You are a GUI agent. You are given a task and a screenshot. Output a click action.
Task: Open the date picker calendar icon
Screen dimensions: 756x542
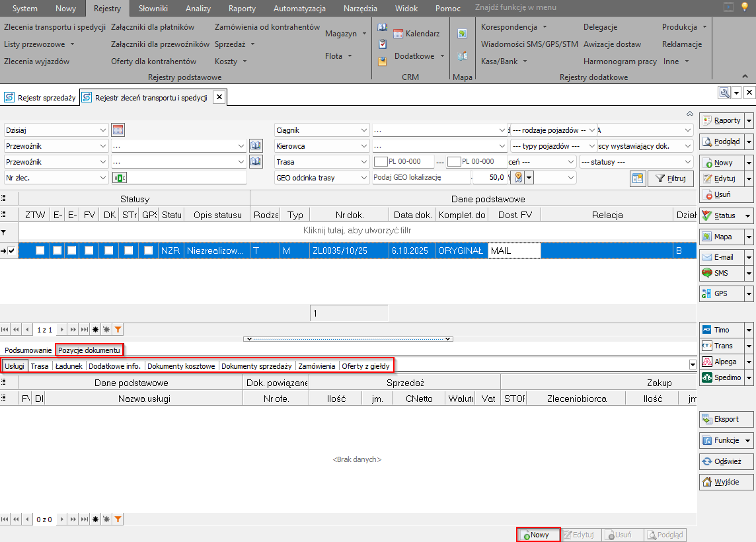point(118,130)
